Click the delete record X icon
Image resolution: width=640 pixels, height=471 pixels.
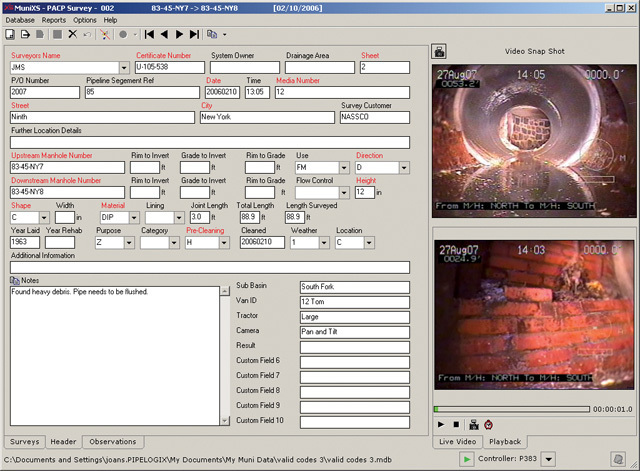(73, 33)
